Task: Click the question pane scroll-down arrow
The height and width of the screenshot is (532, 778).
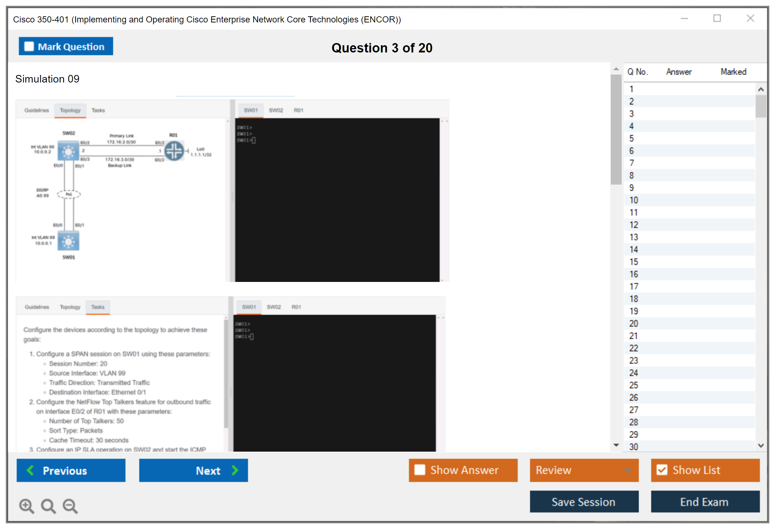Action: (x=616, y=445)
